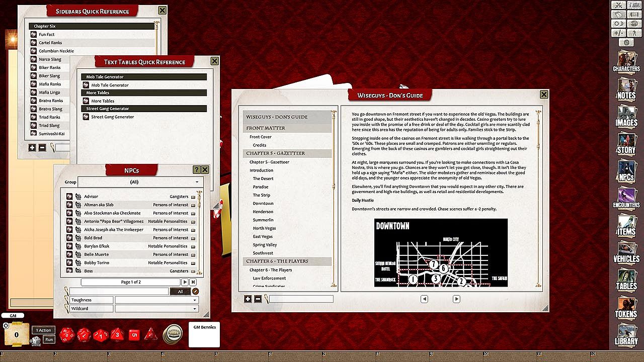Open Street Gang Generator table entry
Viewport: 644px width, 362px height.
[112, 117]
